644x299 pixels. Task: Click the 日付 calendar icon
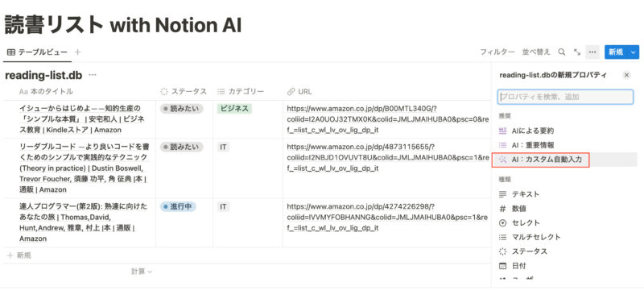click(502, 266)
